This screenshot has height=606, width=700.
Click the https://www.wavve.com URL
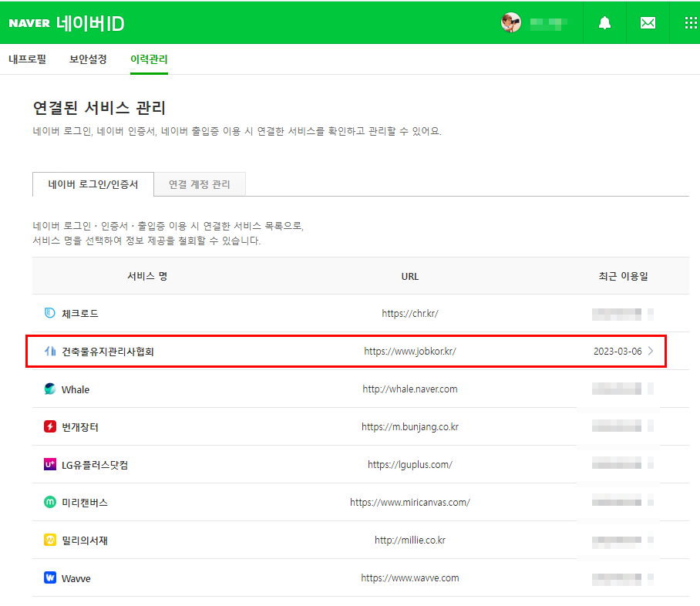pyautogui.click(x=410, y=578)
